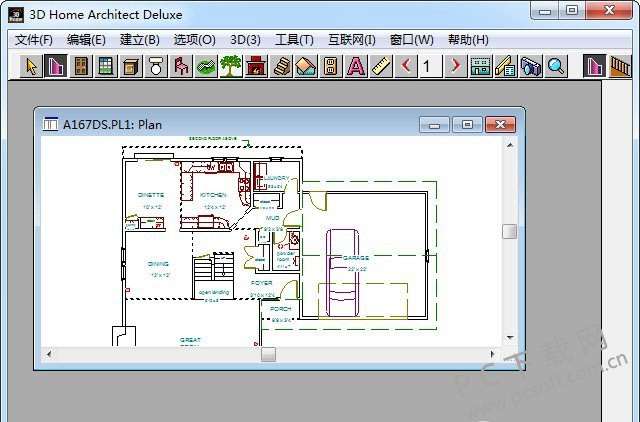Activate the letter A text tool
Viewport: 640px width, 422px height.
(356, 66)
